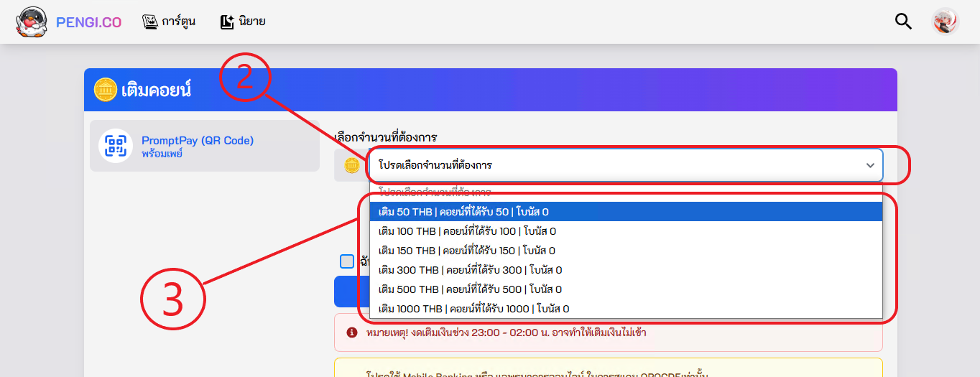
Task: Open the การ์ตูน menu
Action: click(169, 22)
